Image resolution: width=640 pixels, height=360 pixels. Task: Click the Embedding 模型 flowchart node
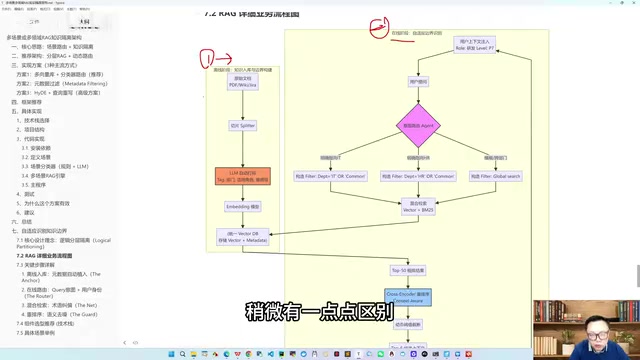click(x=243, y=207)
